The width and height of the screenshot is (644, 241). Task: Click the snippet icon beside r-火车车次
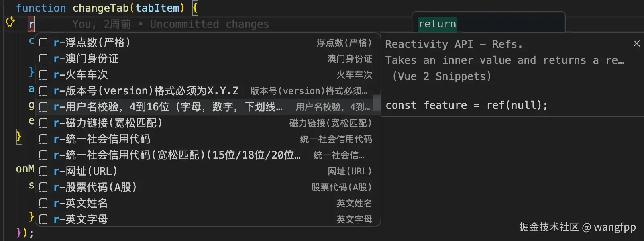coord(43,75)
